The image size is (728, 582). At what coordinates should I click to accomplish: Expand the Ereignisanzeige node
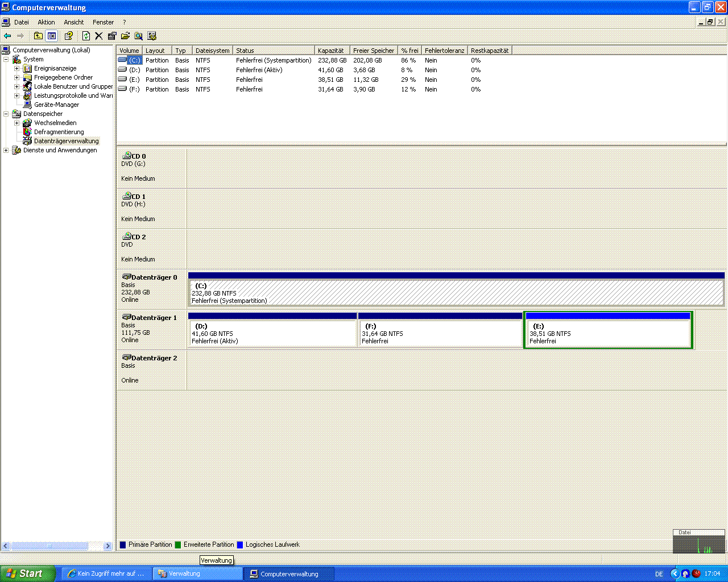[x=16, y=68]
